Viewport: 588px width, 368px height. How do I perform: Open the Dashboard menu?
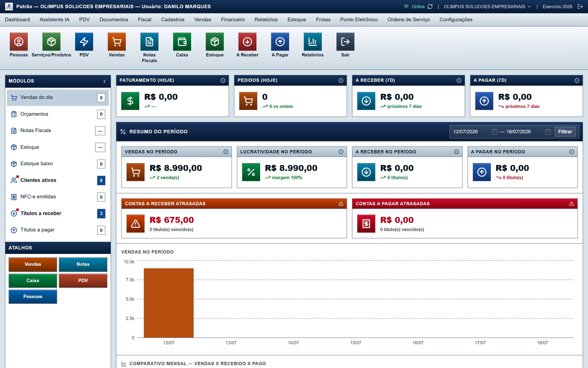pyautogui.click(x=17, y=19)
